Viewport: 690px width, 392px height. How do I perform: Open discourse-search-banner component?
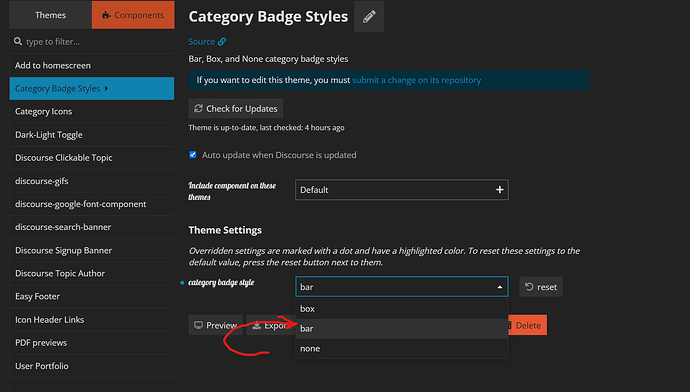point(92,227)
